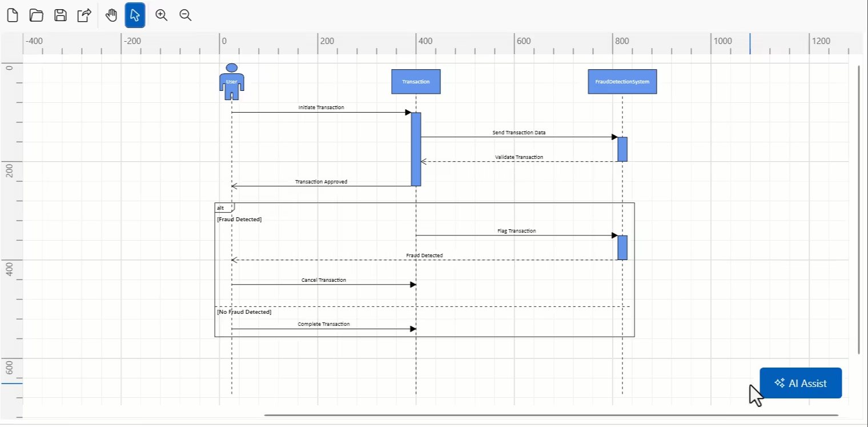Click the Fraud Detected return message label

coord(424,256)
